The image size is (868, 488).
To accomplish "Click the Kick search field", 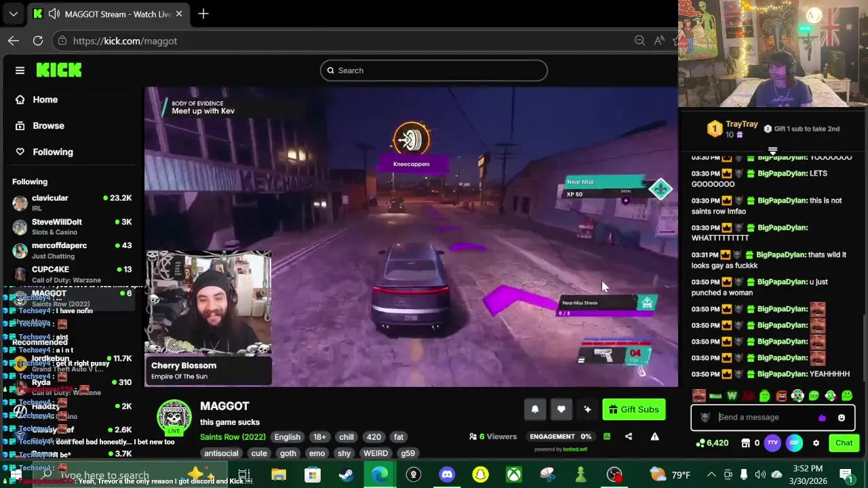I will [x=434, y=70].
